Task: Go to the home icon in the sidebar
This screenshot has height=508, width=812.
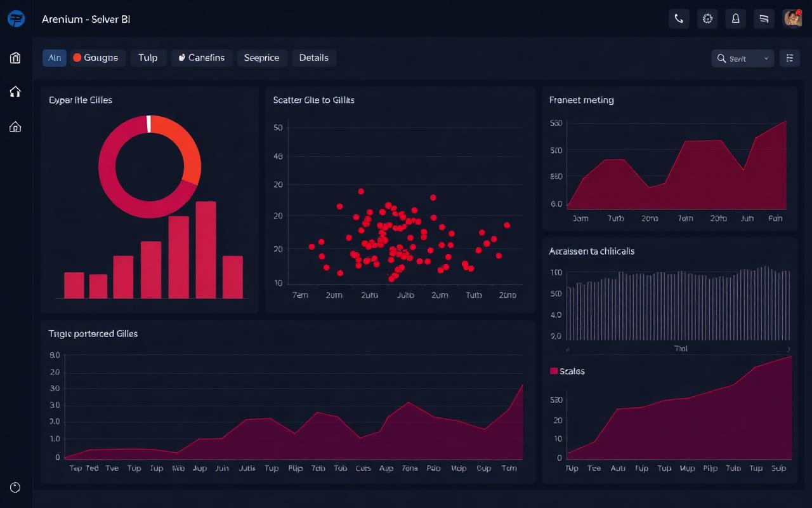Action: point(16,92)
